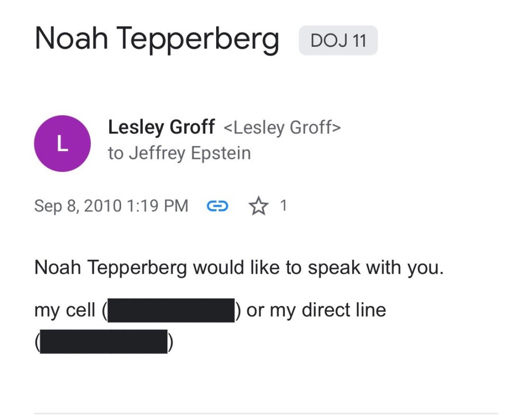Screen dimensions: 532x418
Task: Click the purple L sender avatar
Action: tap(62, 144)
